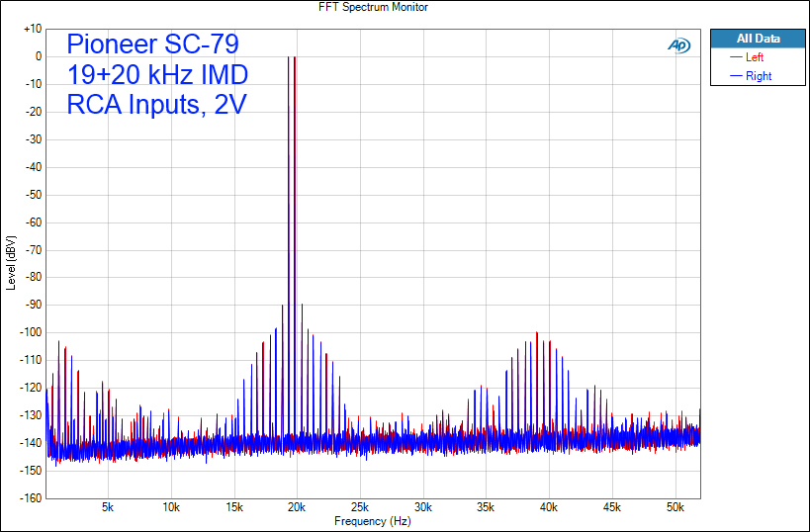Click the AP logo in the graph corner
The image size is (810, 532).
pos(678,45)
